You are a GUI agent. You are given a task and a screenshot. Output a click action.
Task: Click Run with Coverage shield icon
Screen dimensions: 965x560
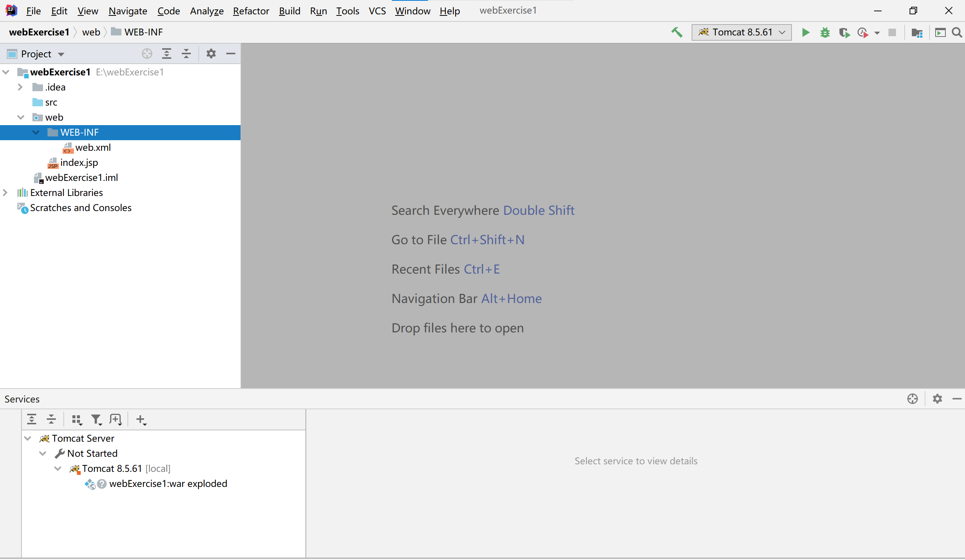tap(844, 33)
